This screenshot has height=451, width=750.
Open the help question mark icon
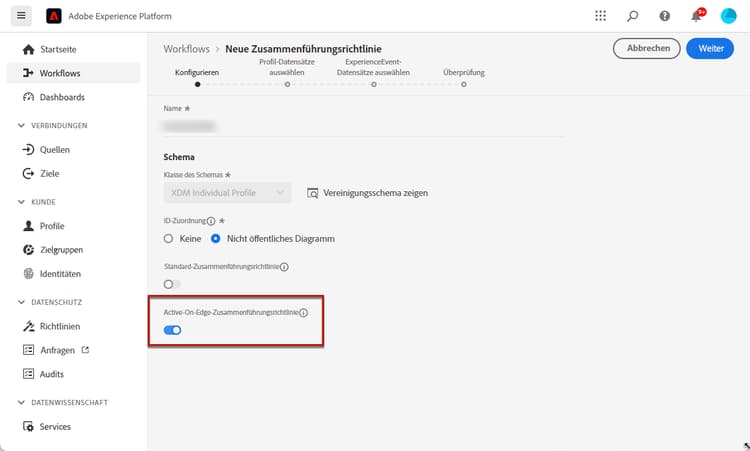[x=664, y=16]
